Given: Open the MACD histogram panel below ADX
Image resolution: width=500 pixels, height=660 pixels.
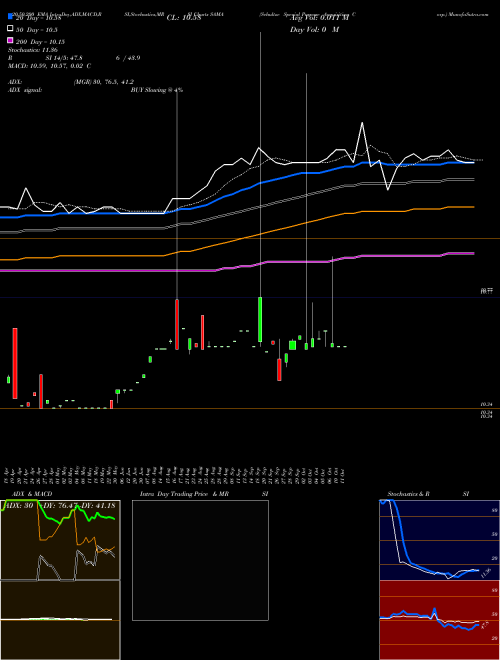Looking at the screenshot, I should point(60,620).
